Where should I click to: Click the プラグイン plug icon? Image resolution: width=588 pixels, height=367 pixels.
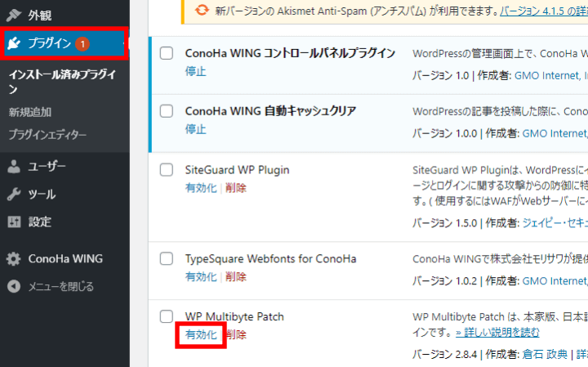14,43
